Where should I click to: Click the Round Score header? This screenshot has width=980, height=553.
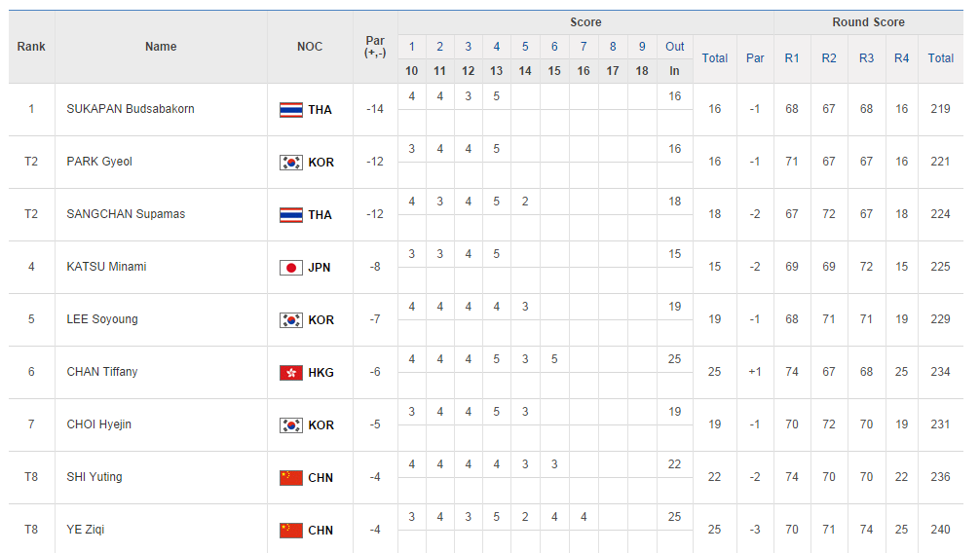(868, 22)
